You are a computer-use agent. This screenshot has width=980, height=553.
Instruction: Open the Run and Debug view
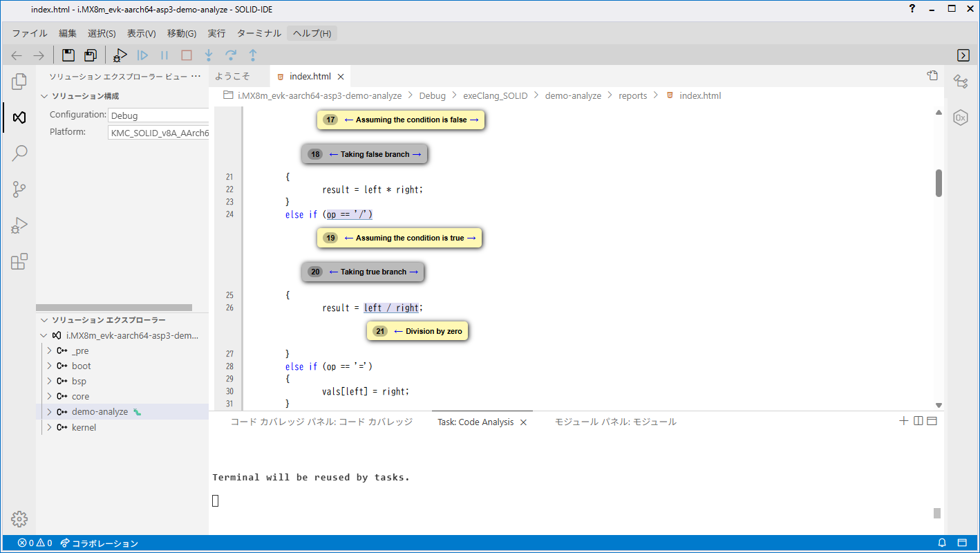pyautogui.click(x=19, y=225)
